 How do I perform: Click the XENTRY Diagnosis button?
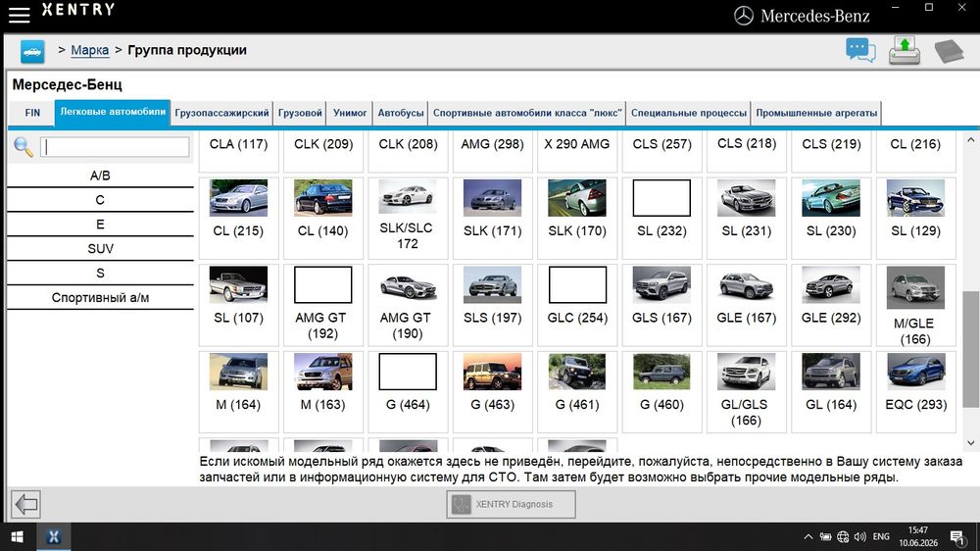click(512, 504)
